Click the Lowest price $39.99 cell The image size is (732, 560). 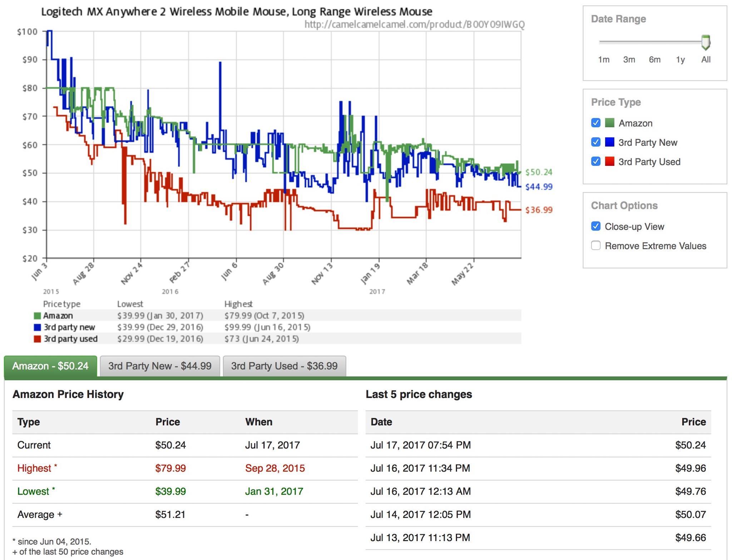[x=170, y=491]
